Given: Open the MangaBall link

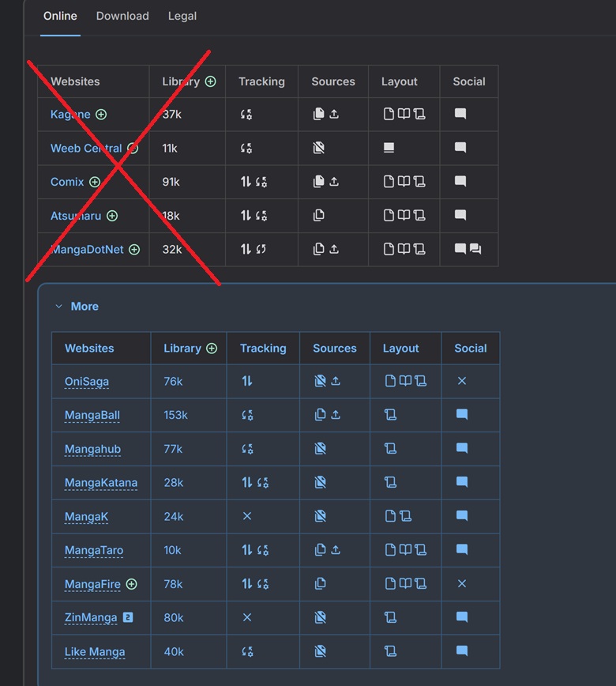Looking at the screenshot, I should tap(92, 415).
